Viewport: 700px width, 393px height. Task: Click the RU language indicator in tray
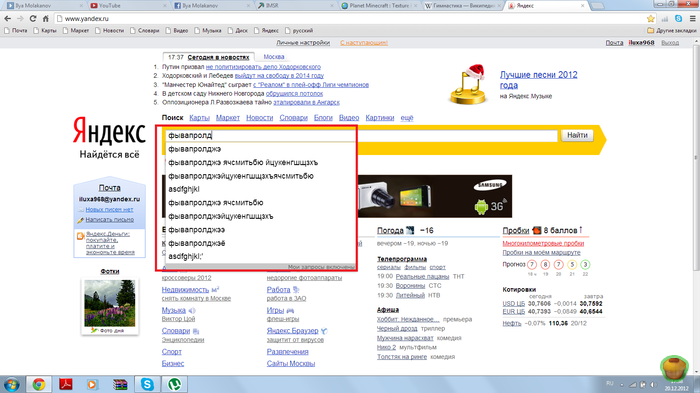(610, 384)
